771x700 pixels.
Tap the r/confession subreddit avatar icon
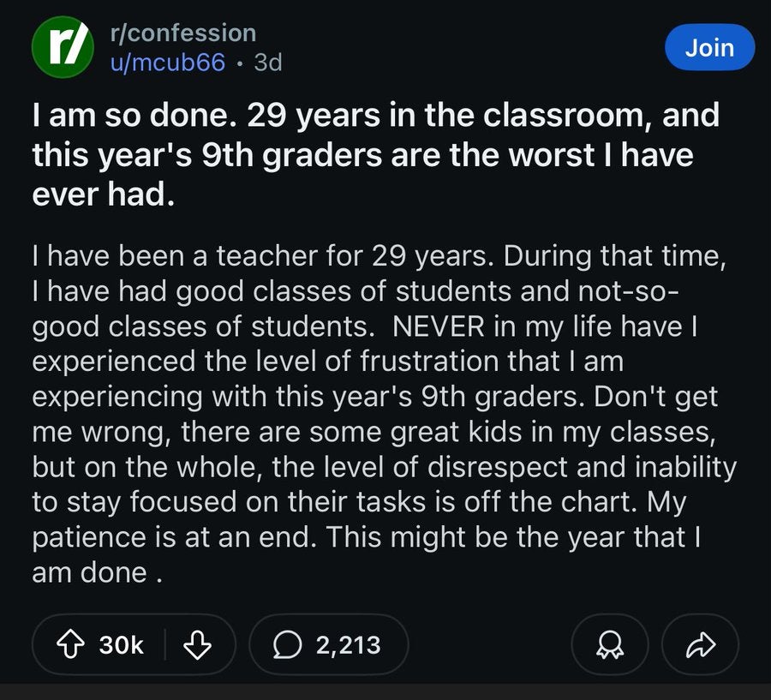(x=62, y=47)
